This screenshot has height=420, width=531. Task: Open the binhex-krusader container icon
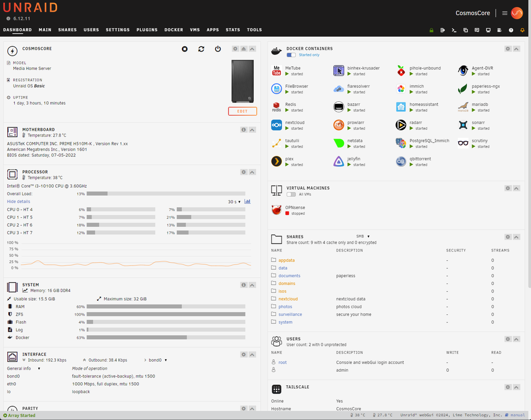coord(339,70)
